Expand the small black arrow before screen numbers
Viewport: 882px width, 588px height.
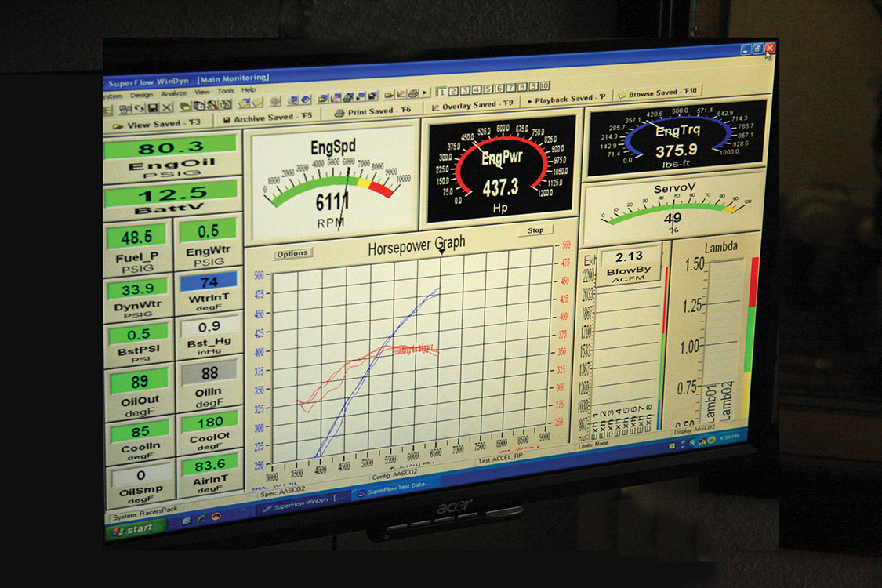point(425,93)
